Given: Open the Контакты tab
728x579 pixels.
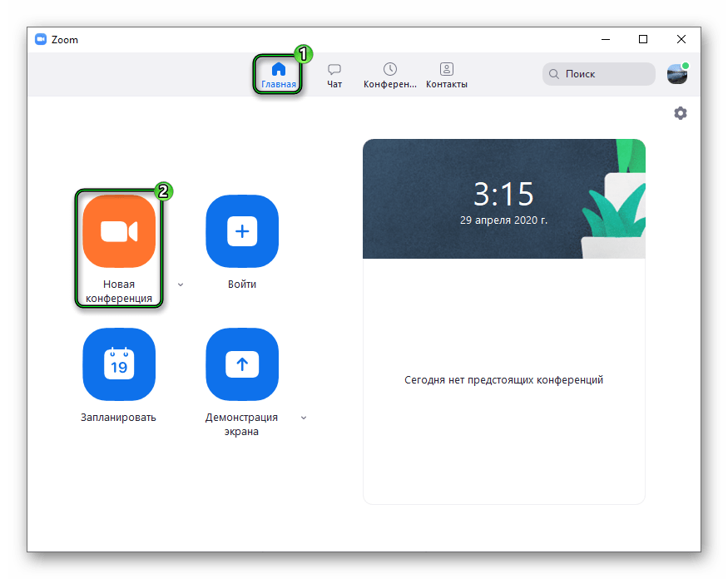Looking at the screenshot, I should pyautogui.click(x=447, y=75).
